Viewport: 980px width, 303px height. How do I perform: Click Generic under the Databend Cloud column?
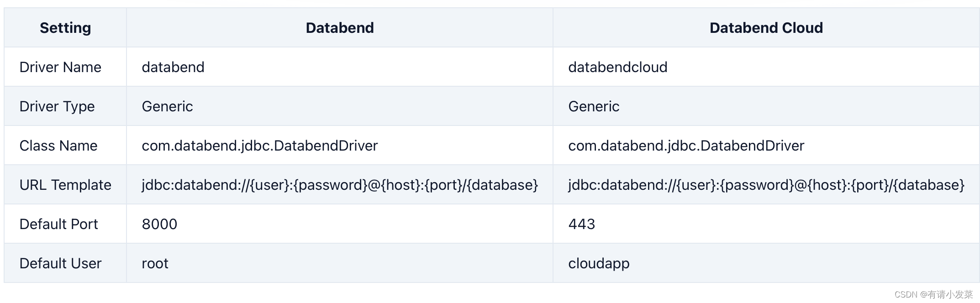click(594, 106)
